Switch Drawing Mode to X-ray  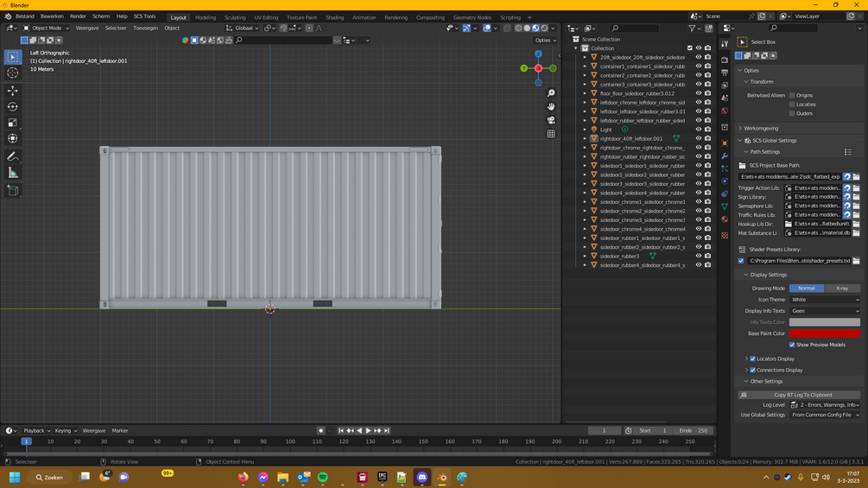(x=842, y=288)
